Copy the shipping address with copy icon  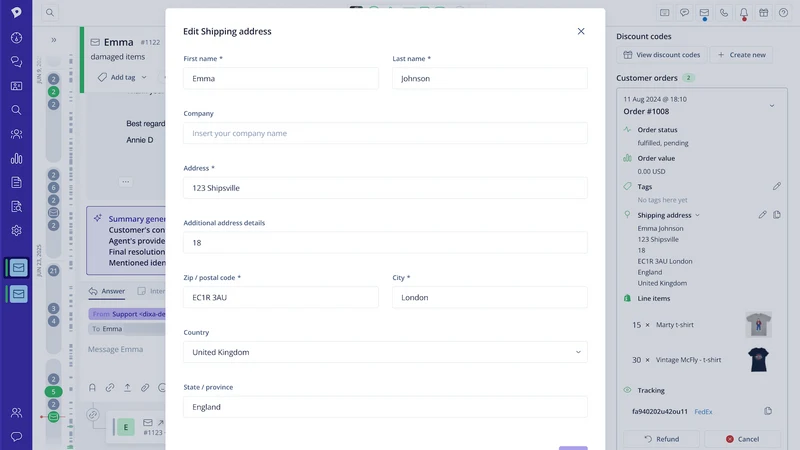(x=777, y=215)
